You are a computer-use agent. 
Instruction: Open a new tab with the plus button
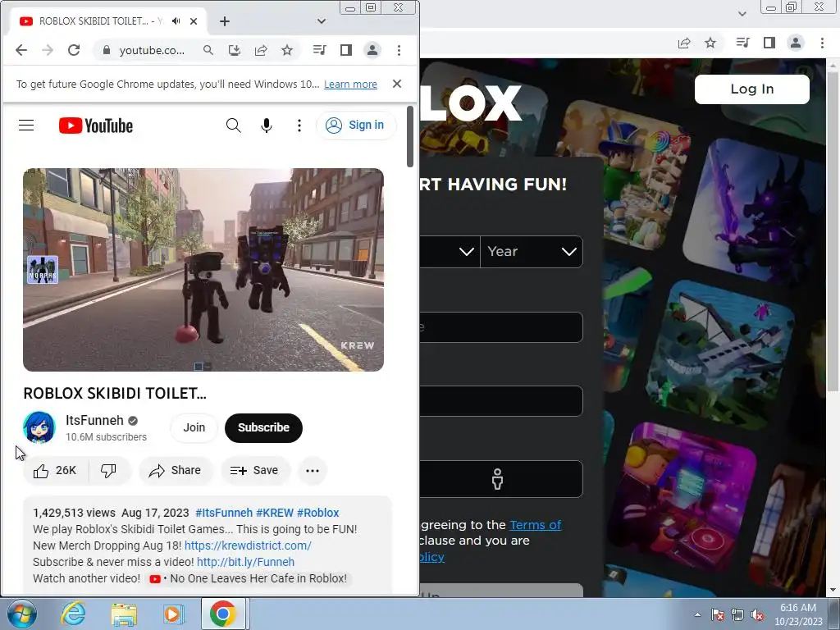(225, 21)
